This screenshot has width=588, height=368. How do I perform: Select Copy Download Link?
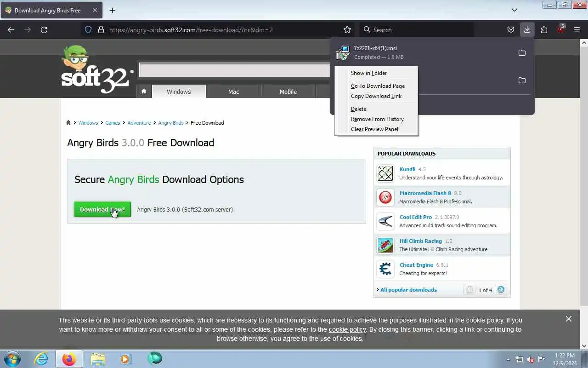click(x=376, y=96)
